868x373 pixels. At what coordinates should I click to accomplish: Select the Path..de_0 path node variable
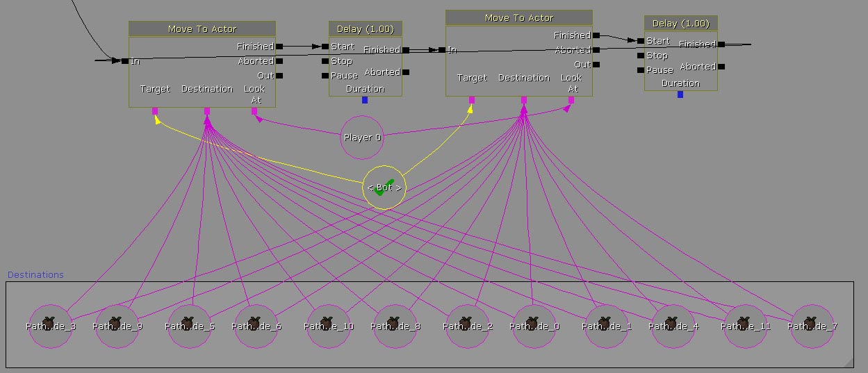tap(534, 326)
